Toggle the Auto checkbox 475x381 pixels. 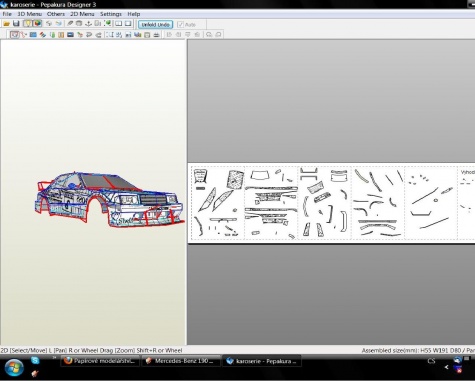186,25
